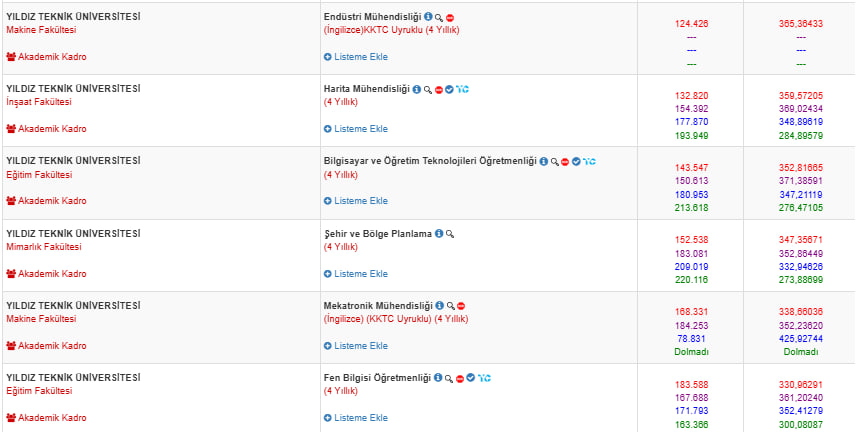Click YÖK logo icon beside Harita Mühendisliği

tap(462, 89)
